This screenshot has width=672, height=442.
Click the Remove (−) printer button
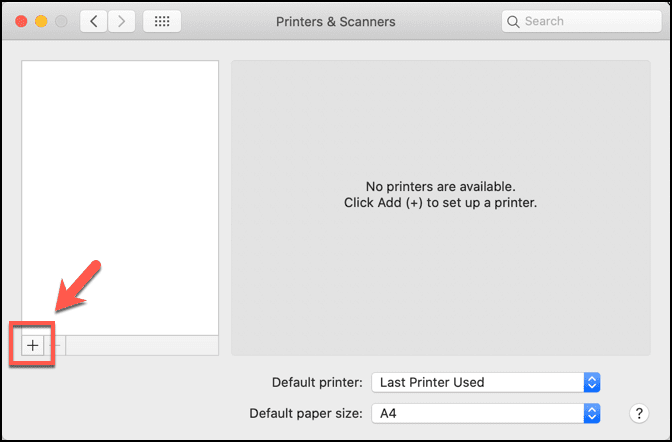coord(56,345)
